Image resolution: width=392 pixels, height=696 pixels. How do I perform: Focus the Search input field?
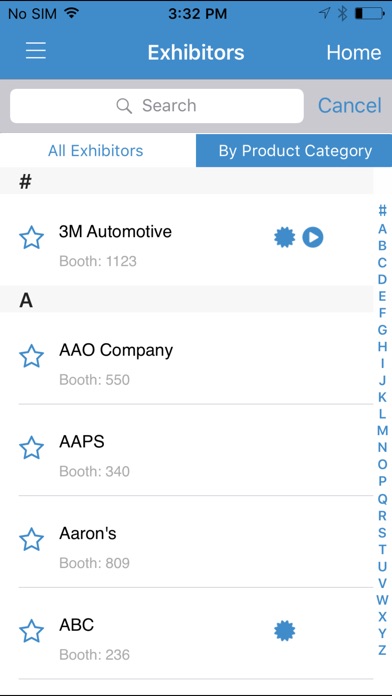tap(157, 106)
